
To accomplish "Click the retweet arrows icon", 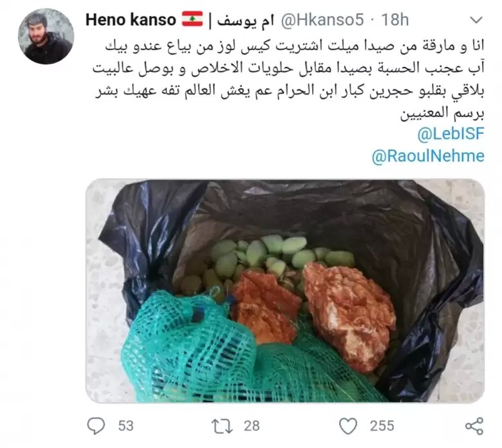I will point(222,426).
